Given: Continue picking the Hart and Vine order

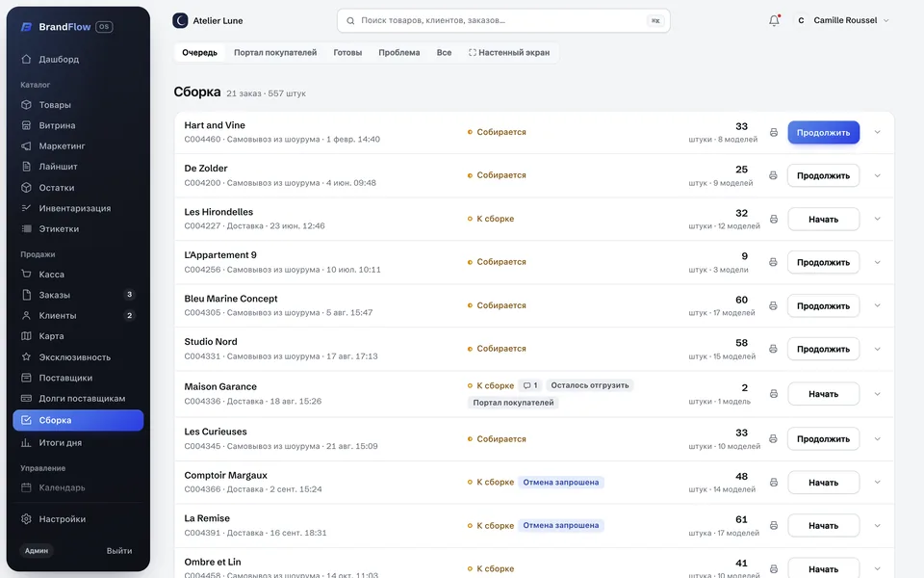Looking at the screenshot, I should [x=823, y=133].
